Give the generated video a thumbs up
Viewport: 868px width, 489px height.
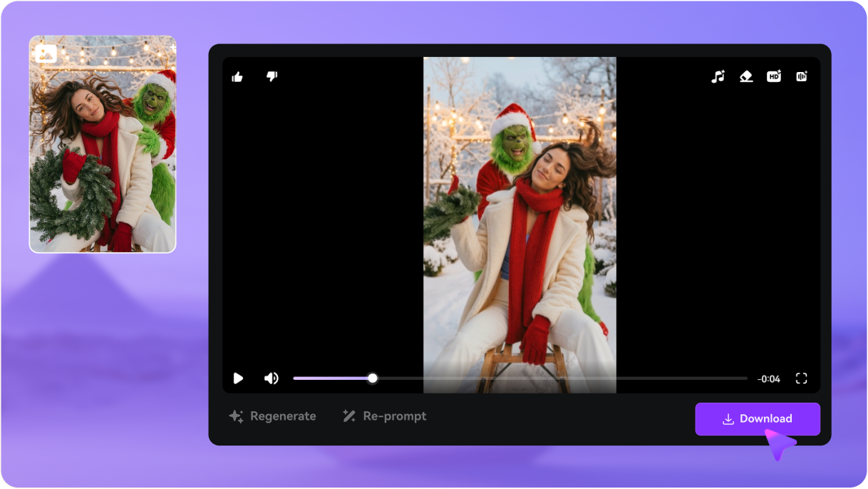tap(237, 76)
